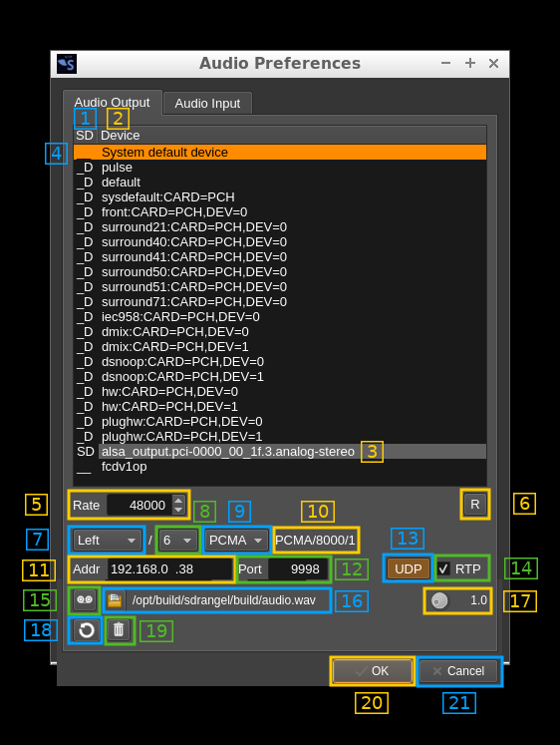Viewport: 560px width, 745px height.
Task: Click the OK button
Action: pyautogui.click(x=373, y=671)
